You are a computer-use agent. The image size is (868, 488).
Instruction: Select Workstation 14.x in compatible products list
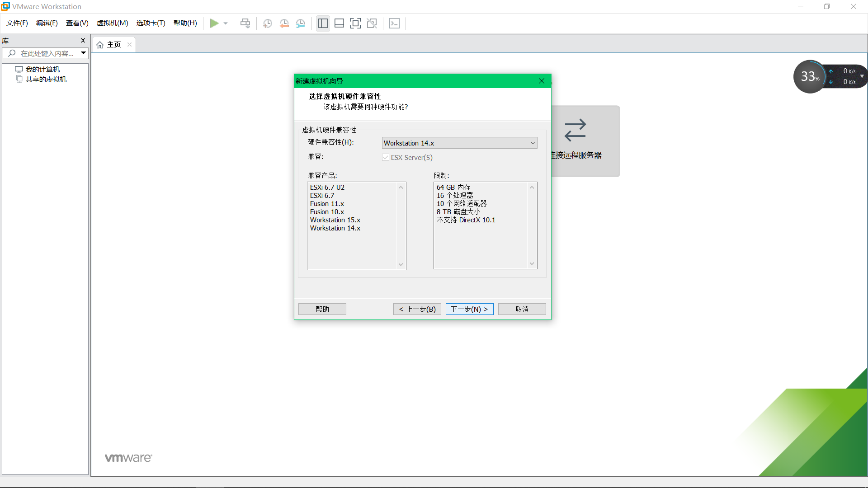tap(335, 228)
